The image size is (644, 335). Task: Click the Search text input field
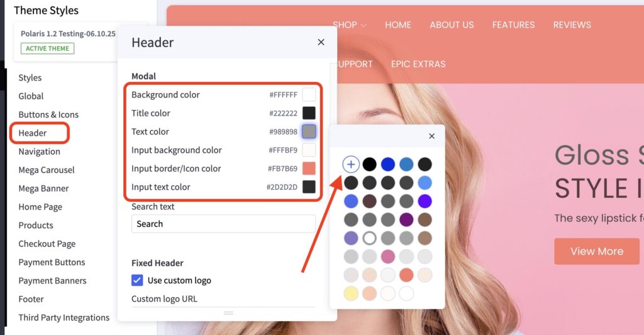[223, 224]
